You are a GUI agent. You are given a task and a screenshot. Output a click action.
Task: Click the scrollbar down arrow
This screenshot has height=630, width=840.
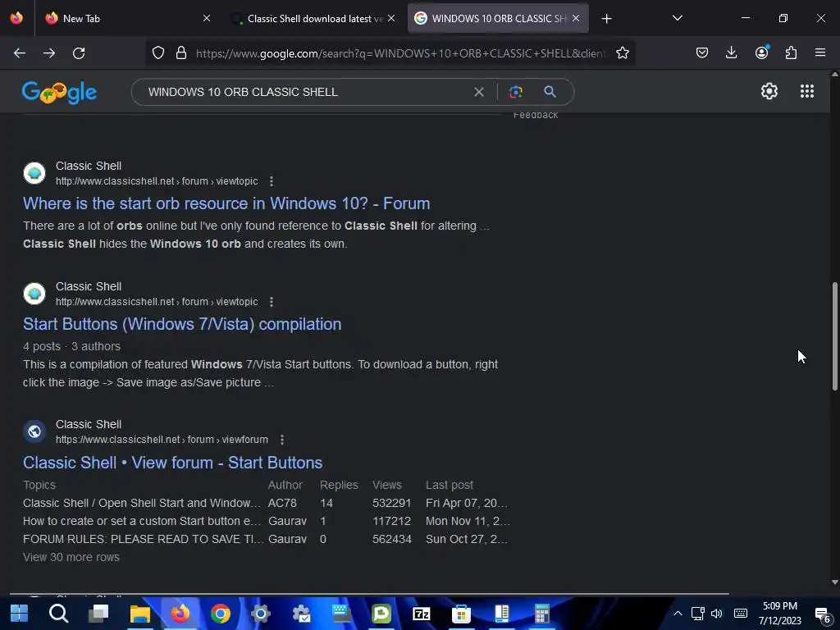[x=834, y=582]
